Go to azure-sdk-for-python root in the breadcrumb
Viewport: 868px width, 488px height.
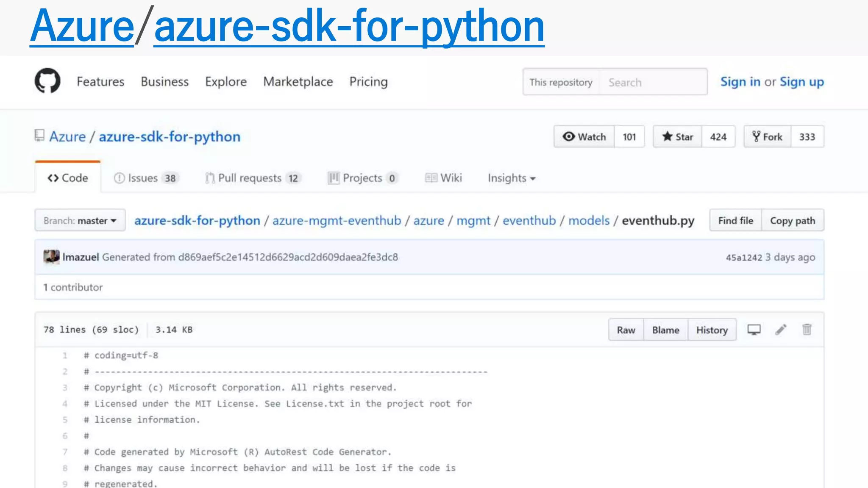197,220
